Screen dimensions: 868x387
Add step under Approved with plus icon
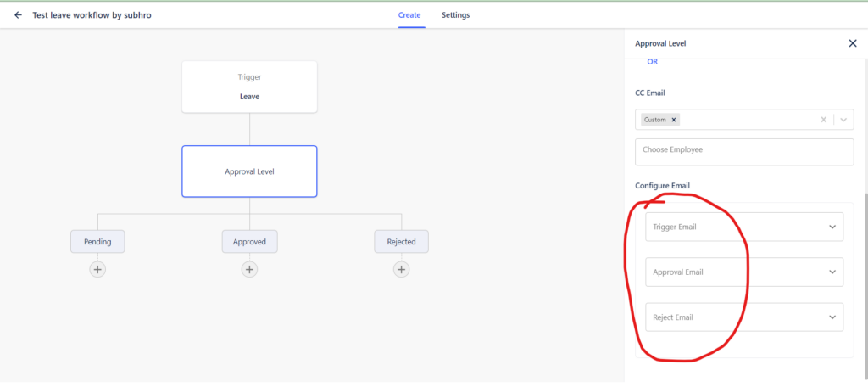(x=250, y=270)
